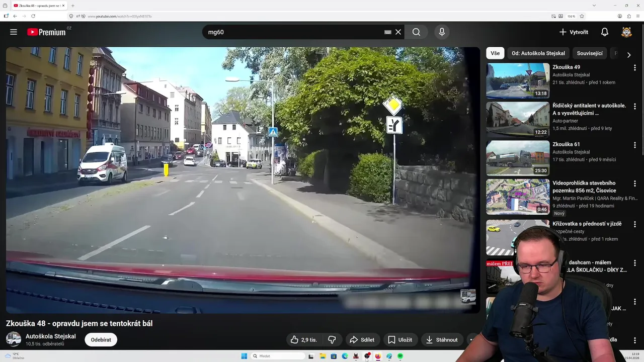Subscribe with the Odebírat button
Screen dimensions: 644x362
tap(101, 340)
